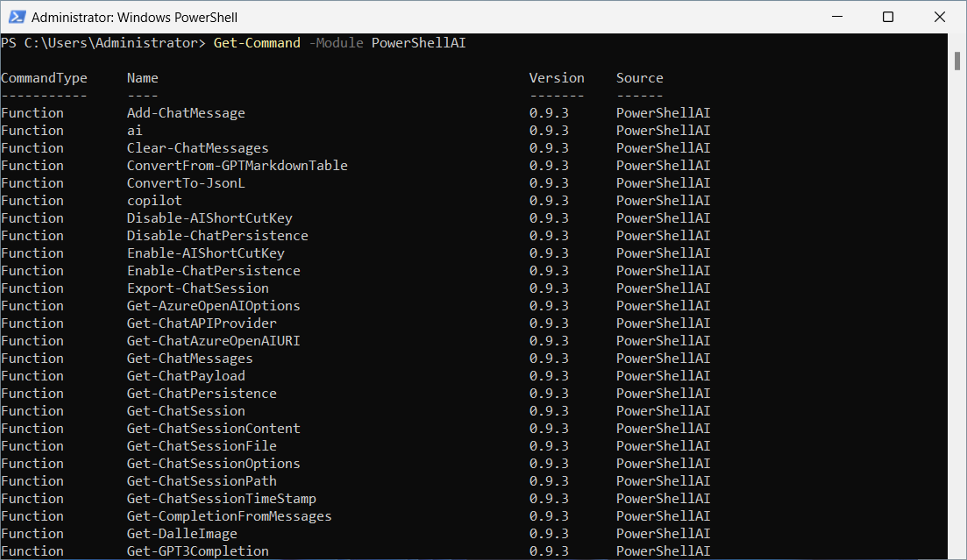The image size is (967, 560).
Task: Select the Get-ChatSessionOptions entry
Action: click(213, 464)
